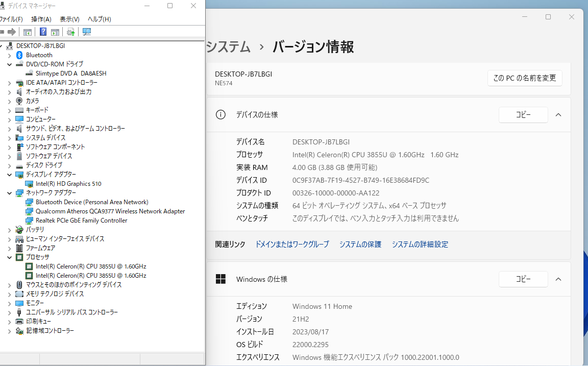Open the ファイル(F) menu
This screenshot has width=588, height=366.
click(x=11, y=19)
